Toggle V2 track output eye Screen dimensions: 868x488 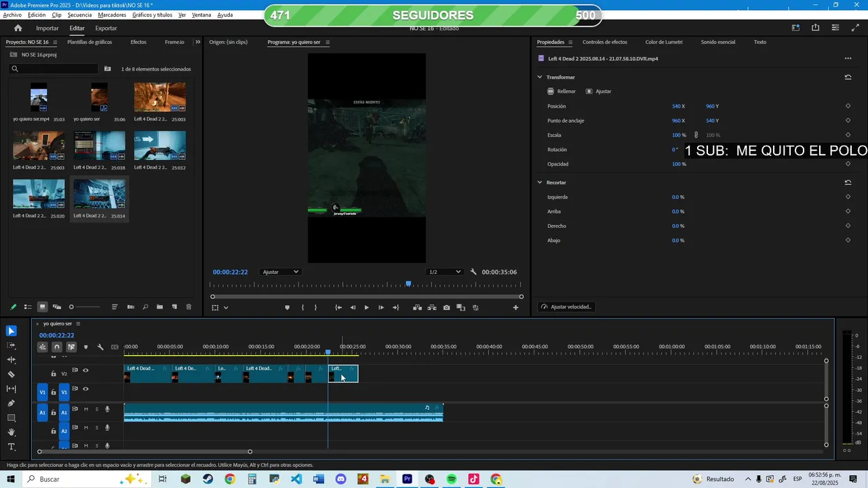[x=85, y=370]
